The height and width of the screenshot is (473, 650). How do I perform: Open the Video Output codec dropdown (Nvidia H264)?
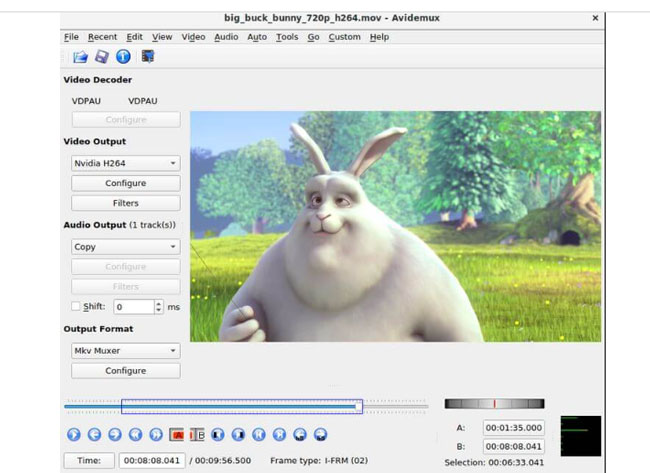[126, 163]
